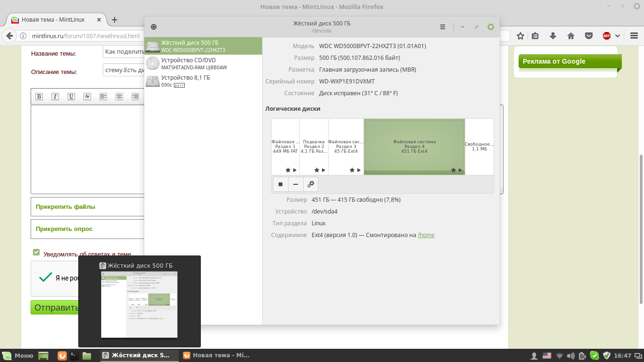Open Disks hamburger menu in title bar

point(443,27)
